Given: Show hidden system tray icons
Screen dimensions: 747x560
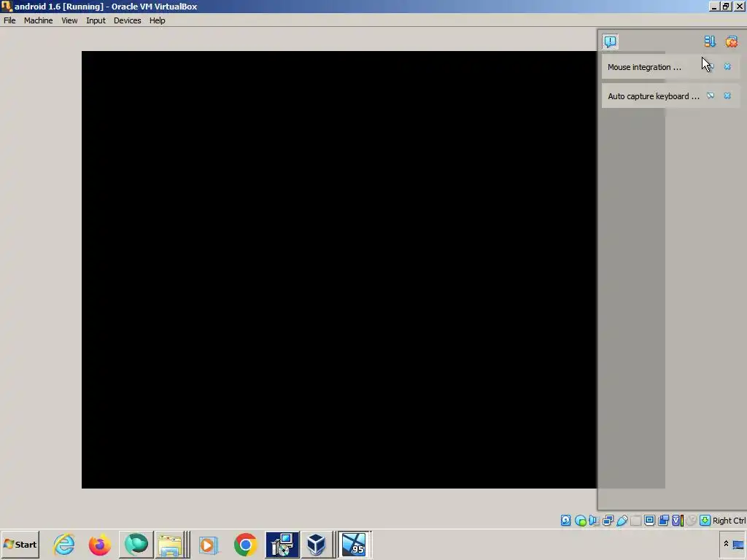Looking at the screenshot, I should [726, 544].
